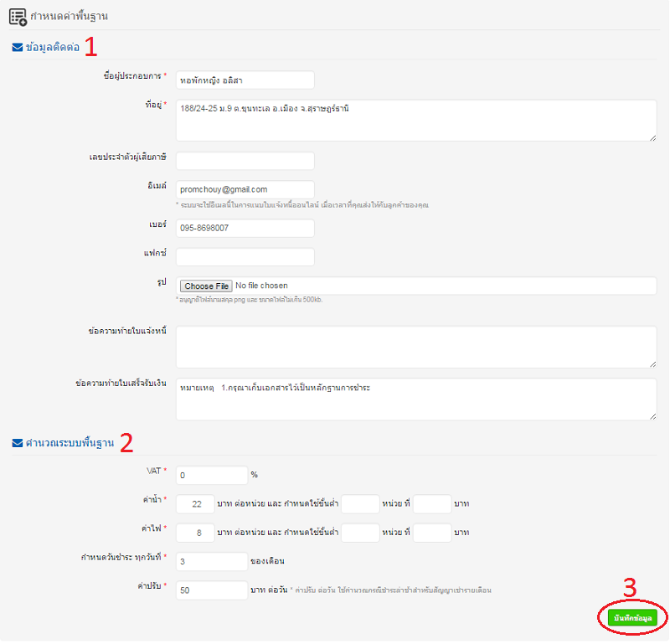This screenshot has width=670, height=644.
Task: Click the png 500kb file hint text
Action: coord(249,300)
